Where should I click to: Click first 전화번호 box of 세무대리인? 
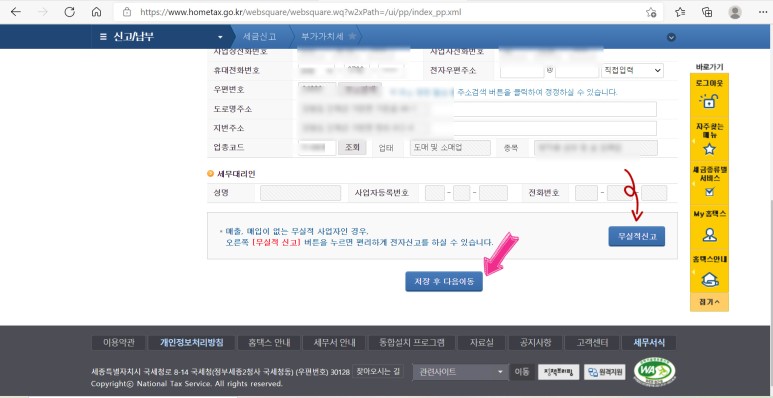pos(586,193)
